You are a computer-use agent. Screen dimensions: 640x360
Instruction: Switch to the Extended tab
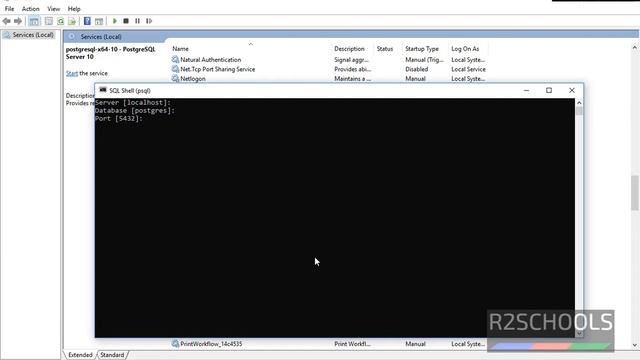click(80, 355)
